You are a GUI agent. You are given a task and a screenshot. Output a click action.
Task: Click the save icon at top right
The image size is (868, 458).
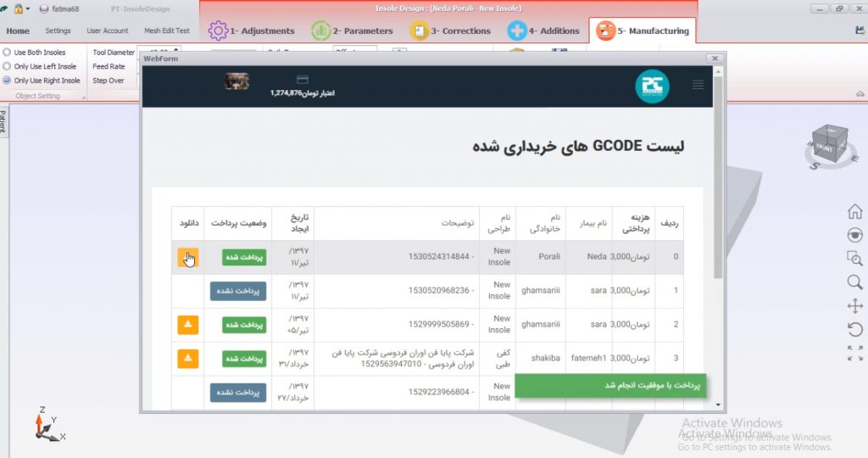[x=861, y=31]
